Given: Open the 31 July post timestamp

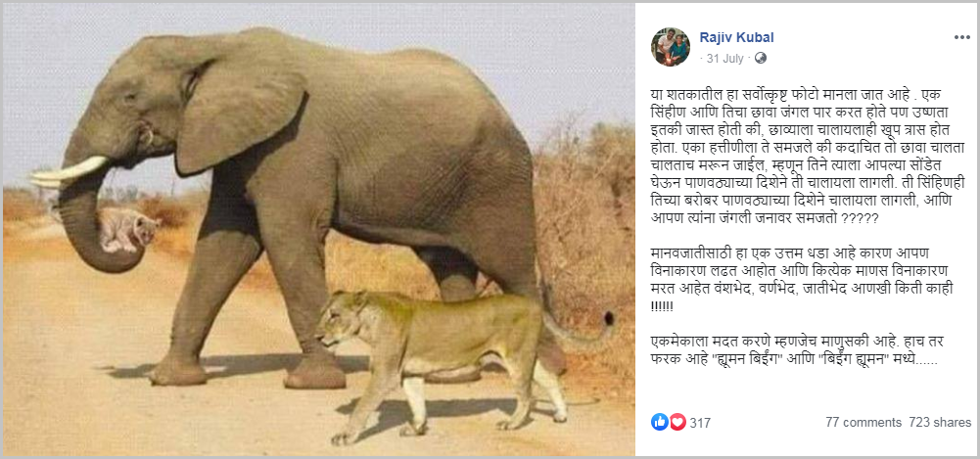Looking at the screenshot, I should 724,59.
